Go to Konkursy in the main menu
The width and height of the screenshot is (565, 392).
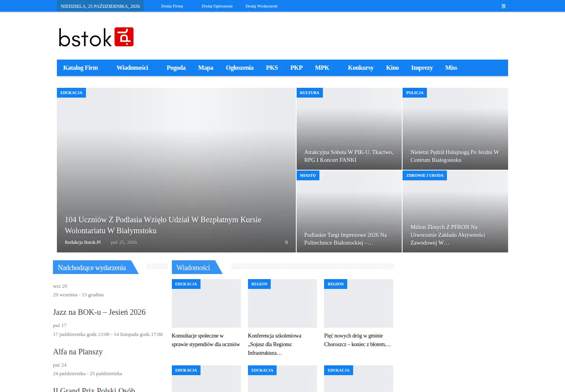[361, 68]
